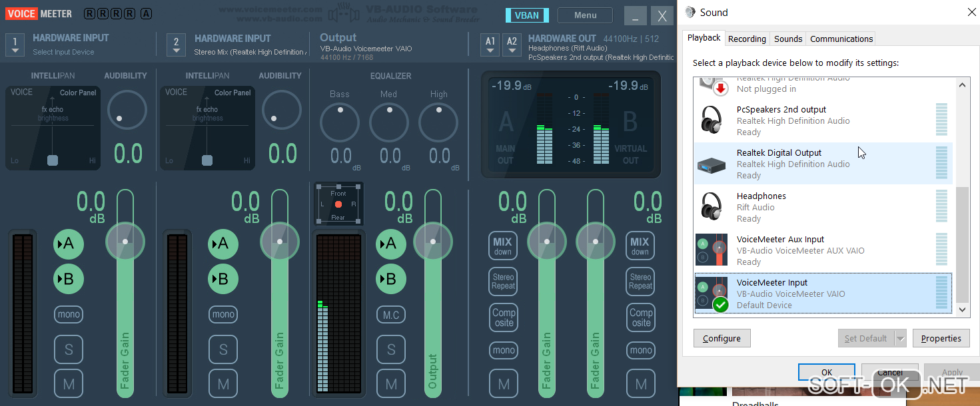
Task: Toggle M.C on virtual Output strip
Action: tap(391, 314)
